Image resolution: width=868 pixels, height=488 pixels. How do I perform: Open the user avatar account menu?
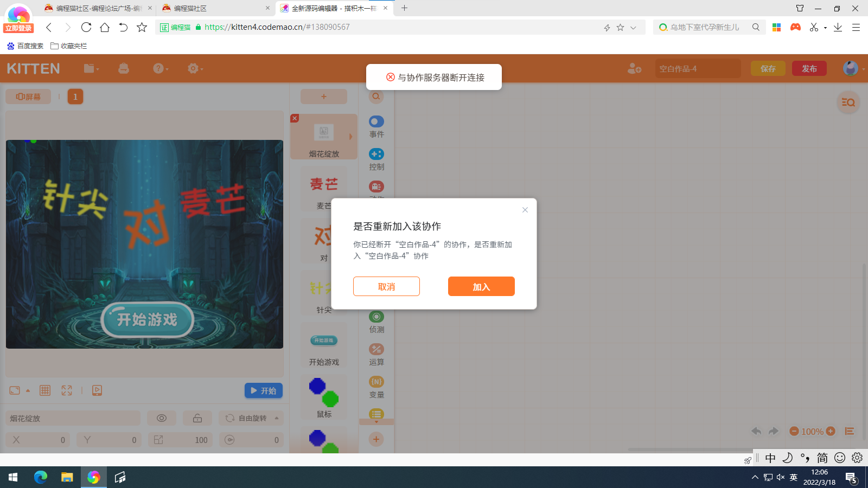pos(851,68)
